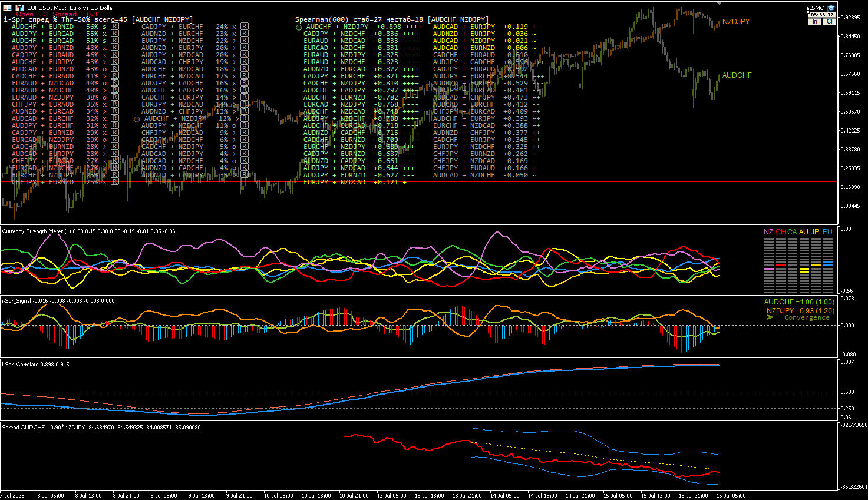The image size is (868, 500).
Task: Click the R icon for AUDNZD + EURJPY 20%
Action: point(245,48)
